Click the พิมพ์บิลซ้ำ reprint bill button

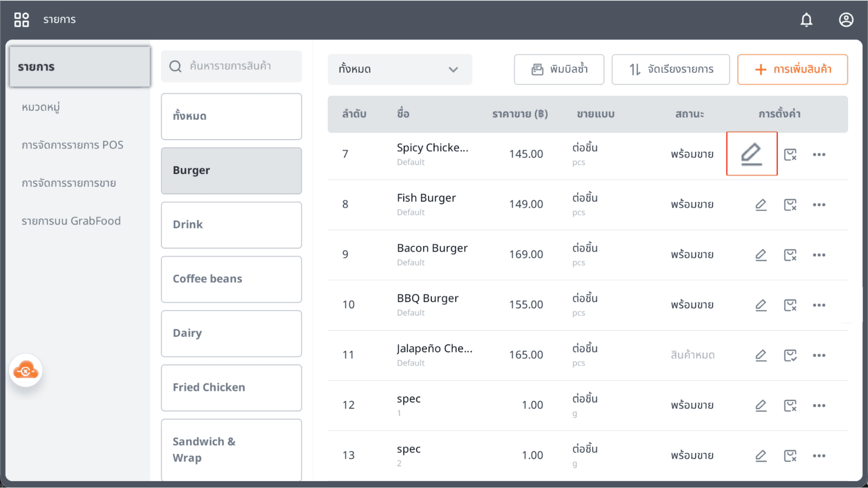[559, 70]
